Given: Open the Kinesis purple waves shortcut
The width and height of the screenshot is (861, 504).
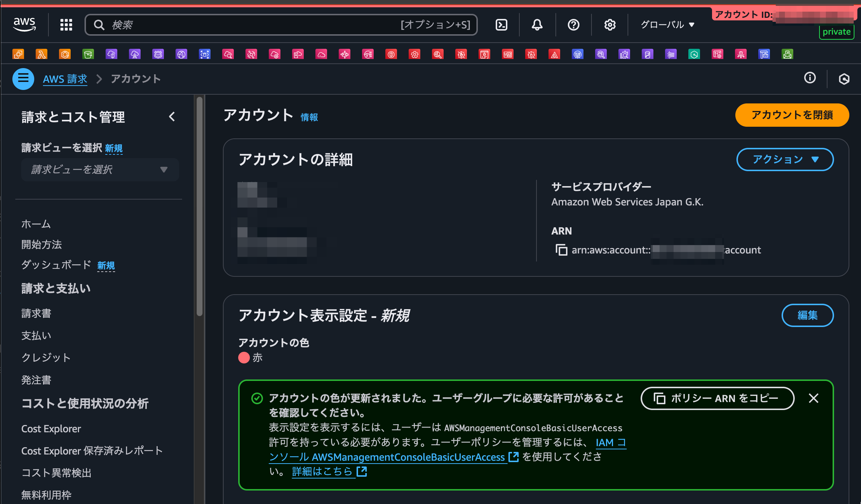Looking at the screenshot, I should [671, 54].
